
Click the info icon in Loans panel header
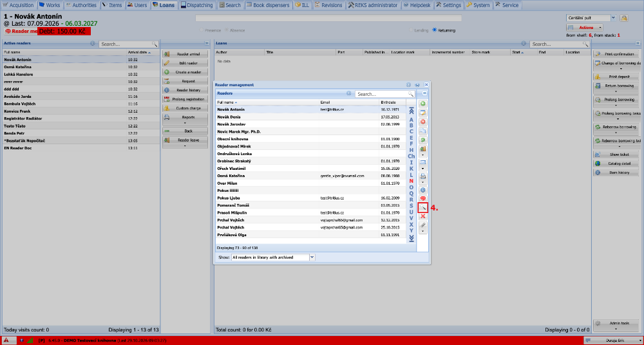[x=524, y=43]
